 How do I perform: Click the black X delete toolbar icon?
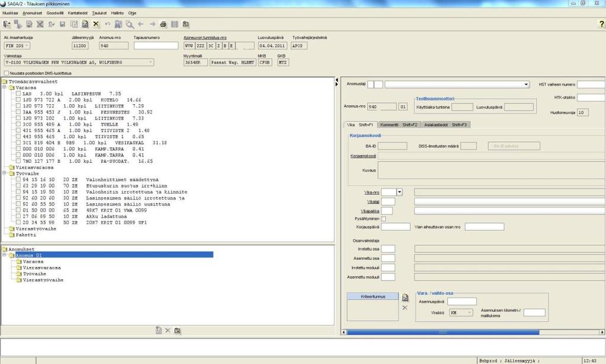point(96,24)
